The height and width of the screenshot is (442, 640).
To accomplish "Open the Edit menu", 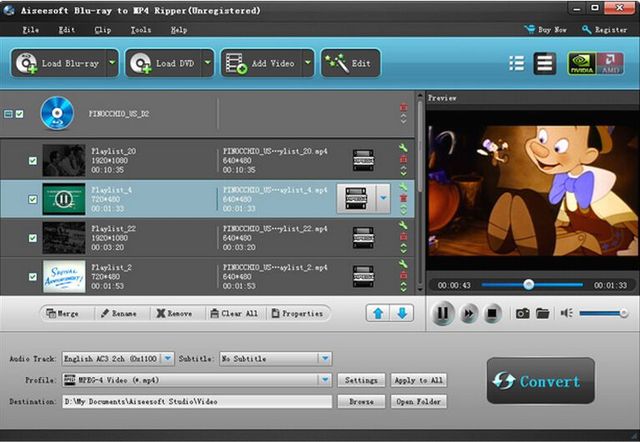I will coord(67,30).
